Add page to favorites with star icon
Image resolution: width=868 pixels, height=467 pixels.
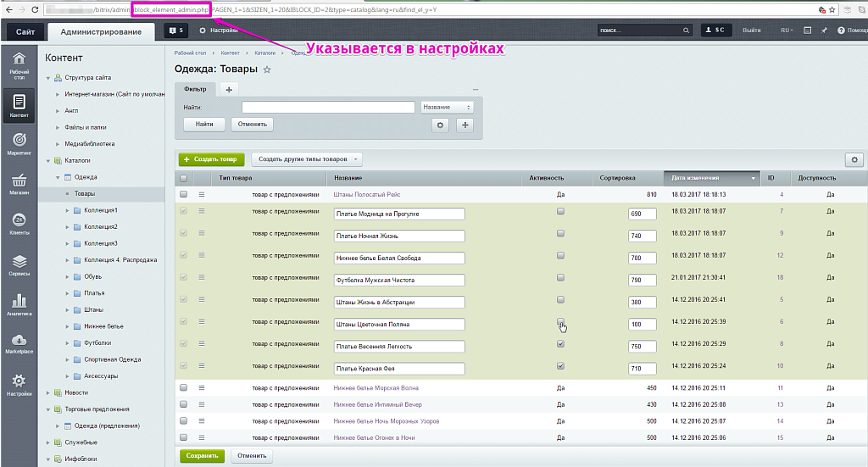point(268,69)
